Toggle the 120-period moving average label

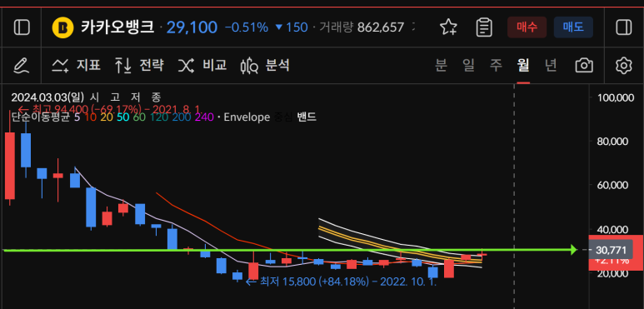(158, 117)
